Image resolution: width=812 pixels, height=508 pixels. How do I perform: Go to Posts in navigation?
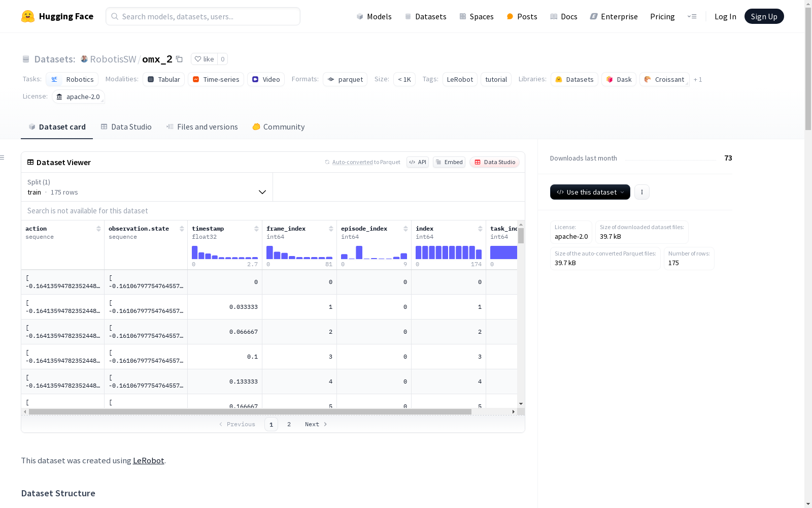coord(522,16)
